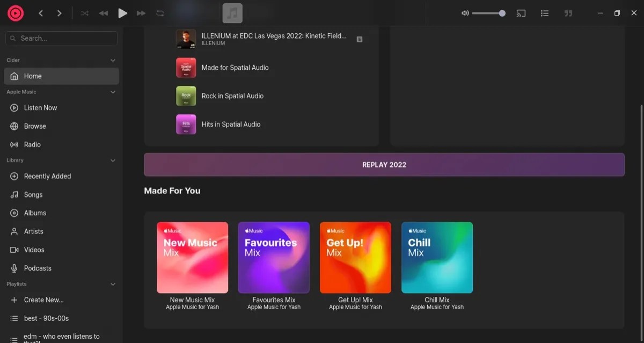The height and width of the screenshot is (343, 644).
Task: Click the Cider app logo
Action: point(15,13)
